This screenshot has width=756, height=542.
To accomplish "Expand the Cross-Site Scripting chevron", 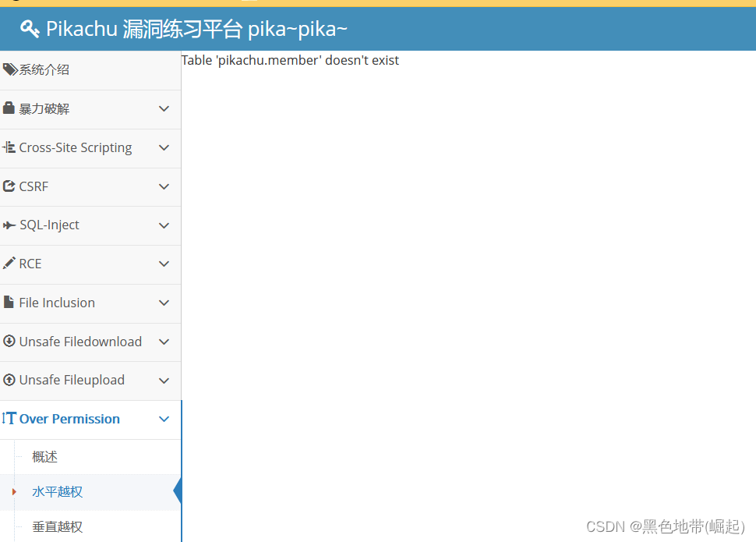I will [164, 147].
